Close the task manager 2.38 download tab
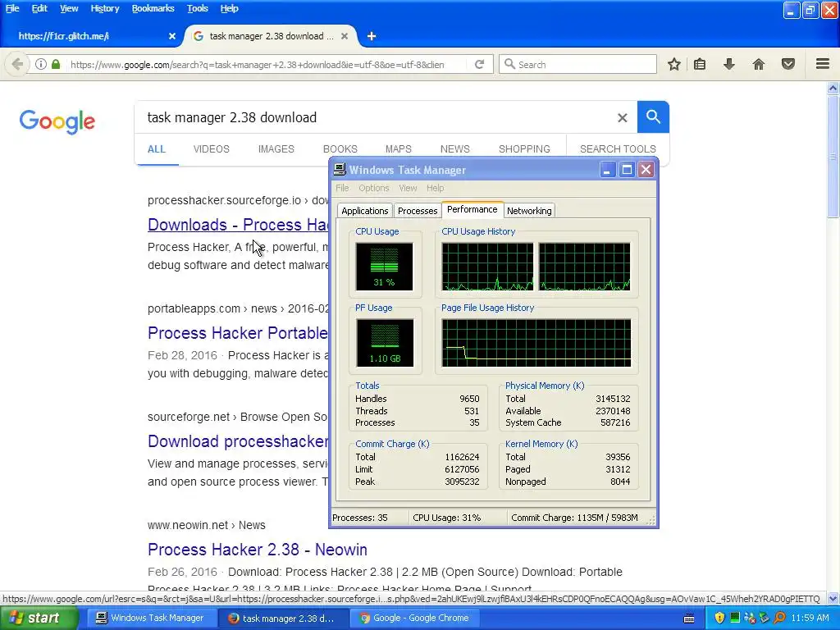840x630 pixels. point(345,36)
